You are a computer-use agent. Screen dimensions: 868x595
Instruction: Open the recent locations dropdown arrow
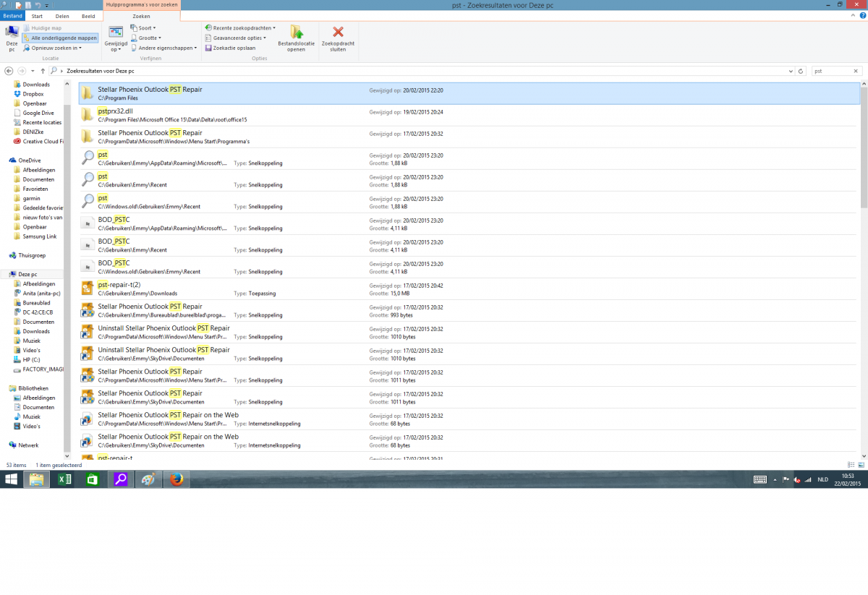(x=33, y=71)
